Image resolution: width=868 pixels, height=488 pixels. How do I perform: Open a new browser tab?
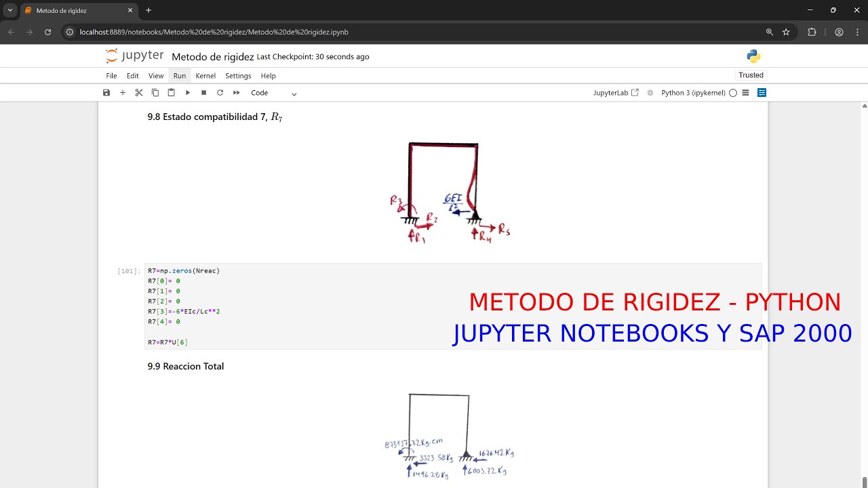click(149, 11)
